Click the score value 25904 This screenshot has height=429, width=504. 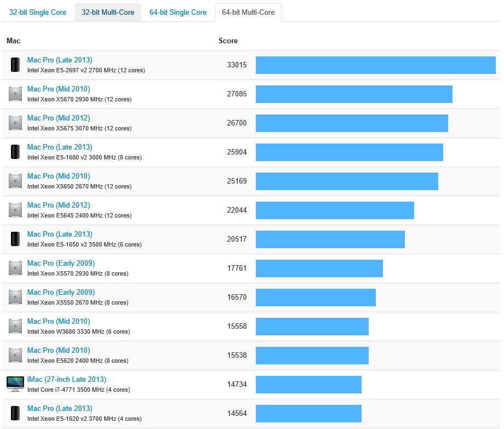pyautogui.click(x=237, y=152)
